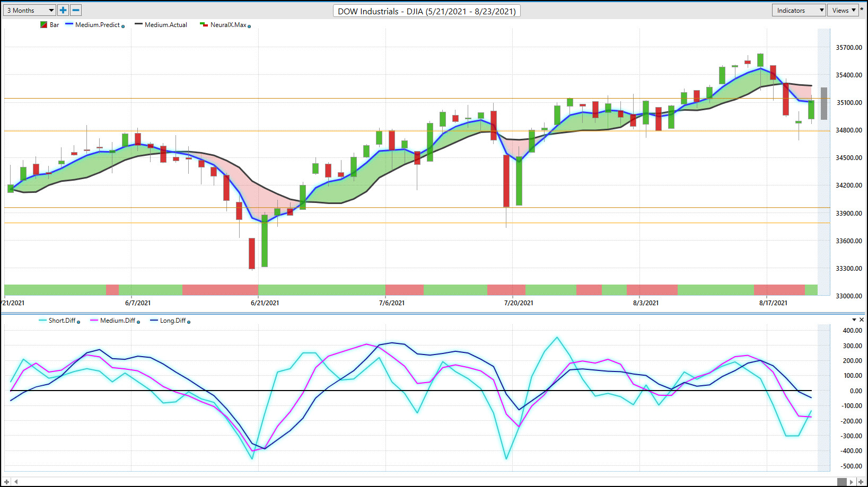Close the lower indicator panel
868x487 pixels.
point(862,320)
